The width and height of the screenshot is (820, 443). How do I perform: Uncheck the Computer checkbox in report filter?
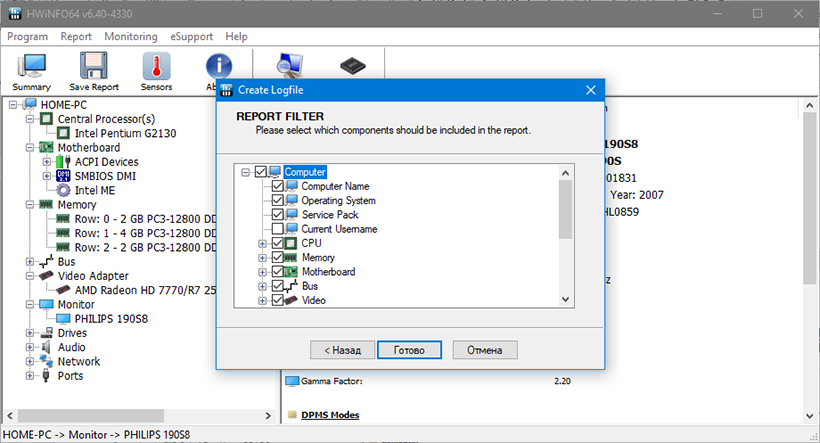click(x=260, y=172)
